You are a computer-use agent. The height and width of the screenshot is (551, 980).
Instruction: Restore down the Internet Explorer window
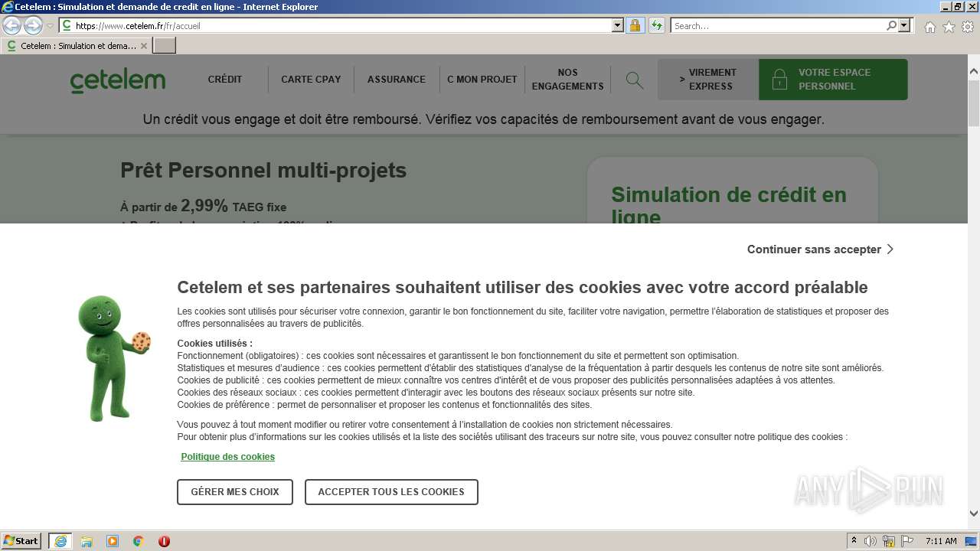point(958,7)
